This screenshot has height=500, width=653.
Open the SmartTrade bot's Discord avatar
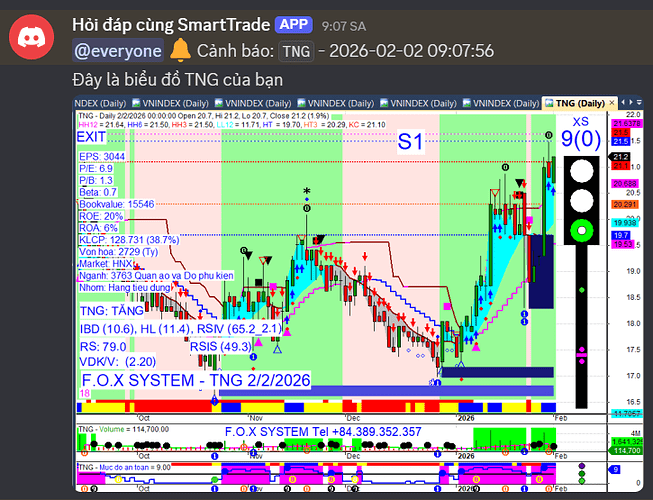pos(32,37)
